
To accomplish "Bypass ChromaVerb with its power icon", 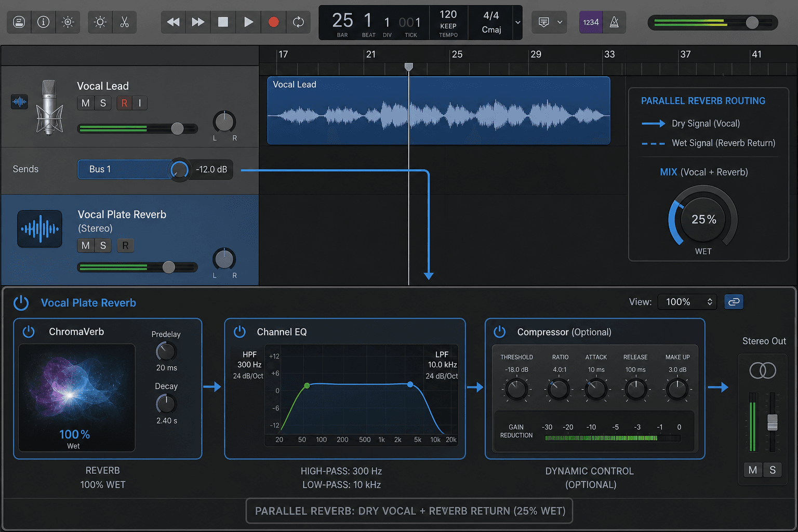I will [x=29, y=331].
